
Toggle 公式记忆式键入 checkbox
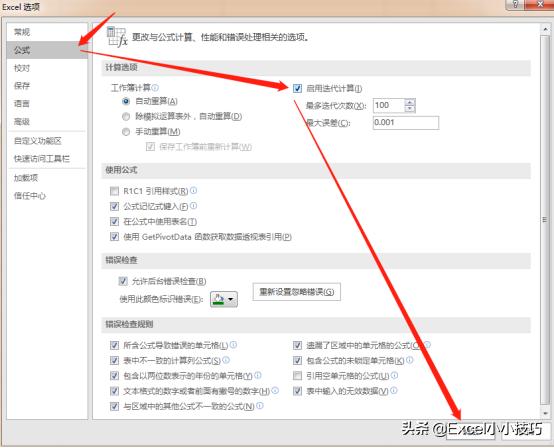coord(114,206)
